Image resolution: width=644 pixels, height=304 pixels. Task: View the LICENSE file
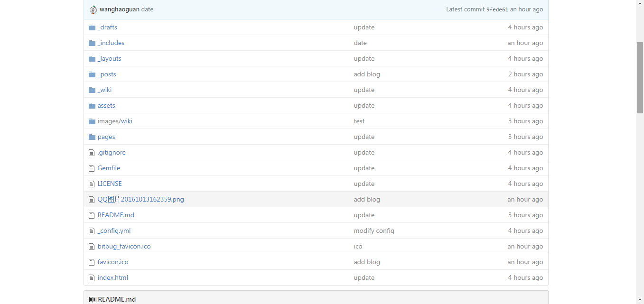[109, 184]
